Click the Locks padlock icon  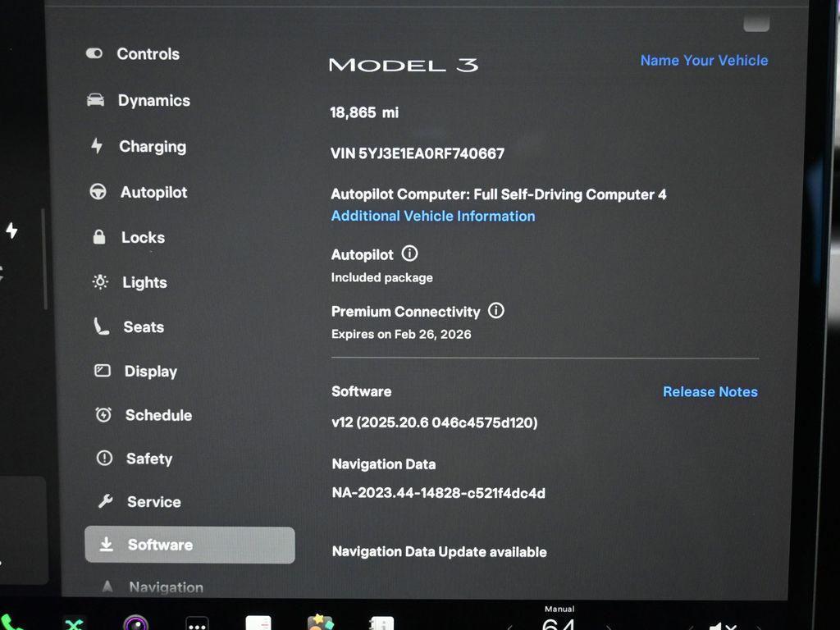[x=99, y=237]
